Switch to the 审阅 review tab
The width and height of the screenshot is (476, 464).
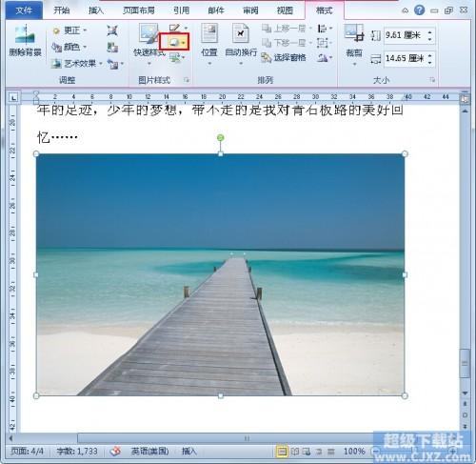pos(250,10)
